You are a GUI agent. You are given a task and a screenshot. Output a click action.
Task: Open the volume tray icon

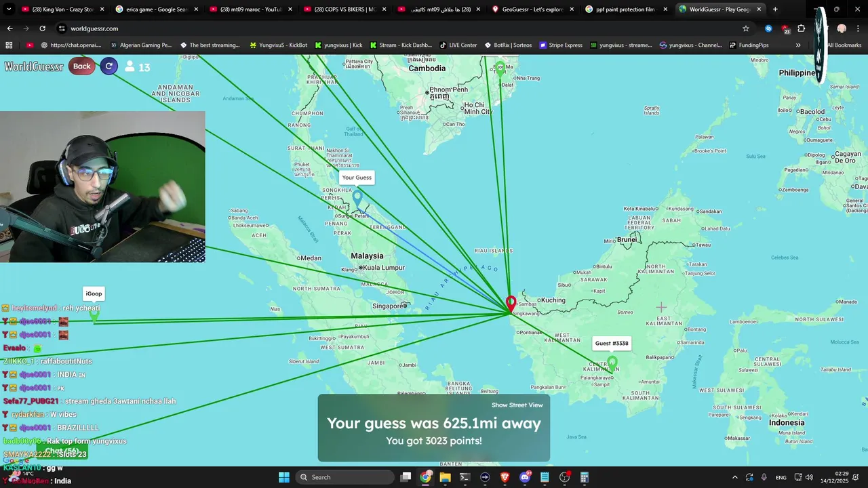(809, 477)
